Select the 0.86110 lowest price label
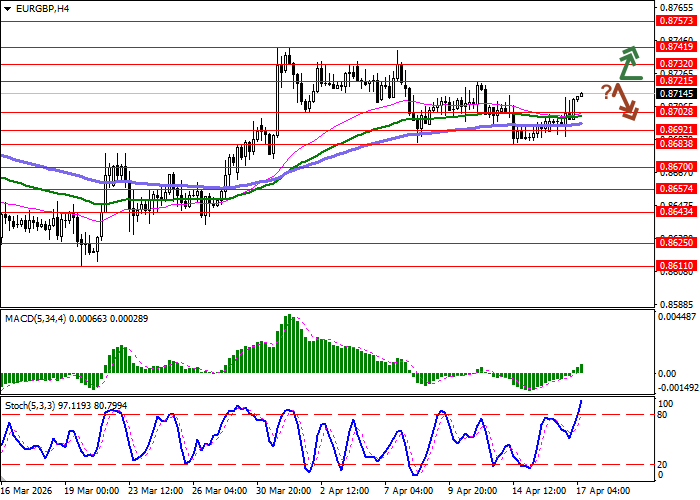This screenshot has height=500, width=700. 676,267
